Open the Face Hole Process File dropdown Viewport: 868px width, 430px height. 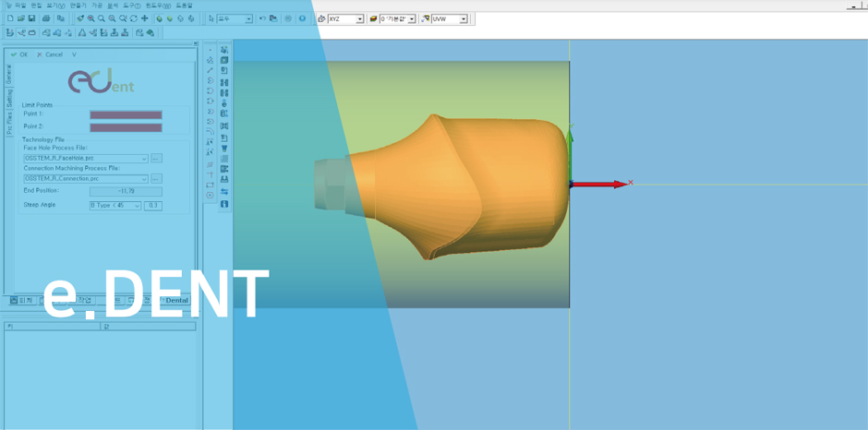(144, 159)
